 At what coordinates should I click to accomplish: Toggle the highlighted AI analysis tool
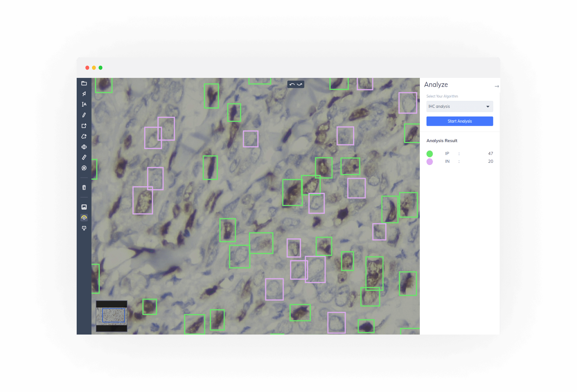coord(84,217)
